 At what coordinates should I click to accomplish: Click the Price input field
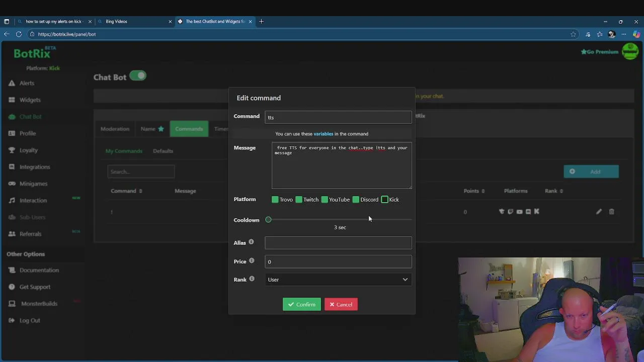click(x=338, y=262)
